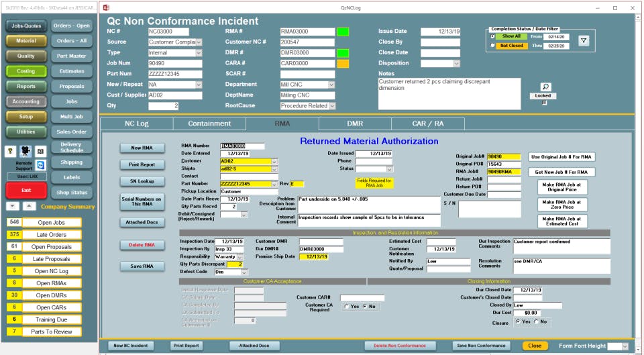This screenshot has height=355, width=644.
Task: Launch TeamViewer Remote Support icon
Action: point(40,165)
